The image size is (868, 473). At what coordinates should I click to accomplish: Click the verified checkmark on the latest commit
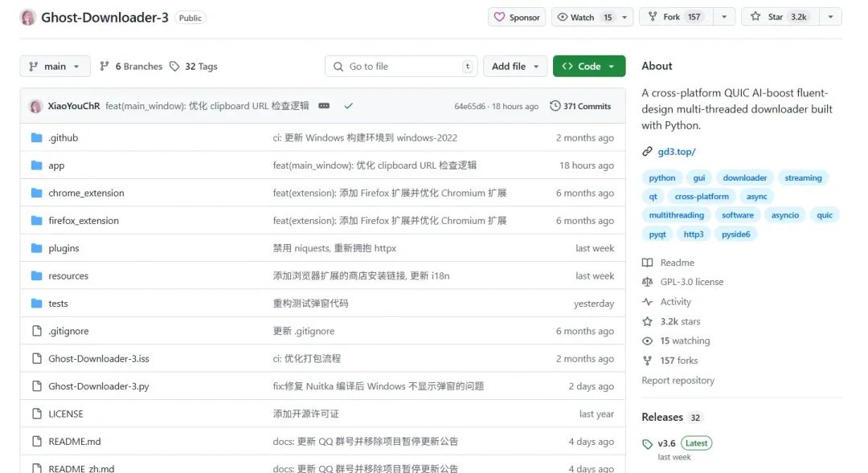349,105
